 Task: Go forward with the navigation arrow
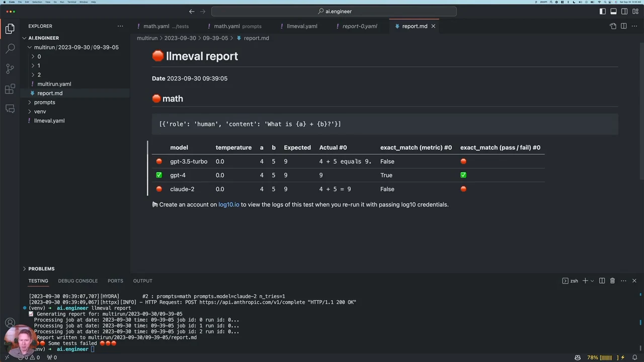click(x=203, y=11)
